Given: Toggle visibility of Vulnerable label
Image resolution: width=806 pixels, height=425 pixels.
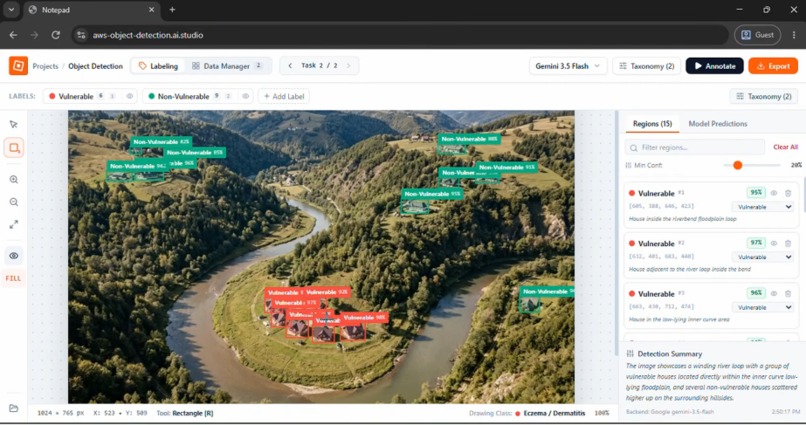Looking at the screenshot, I should click(x=130, y=96).
